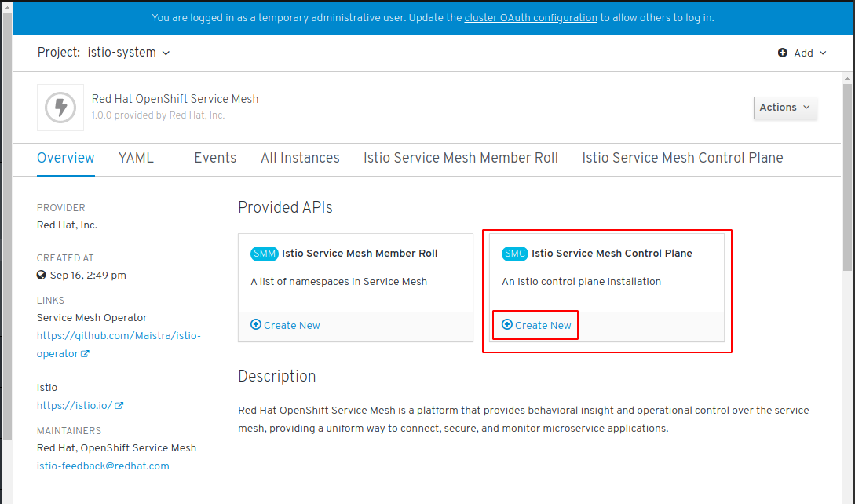855x504 pixels.
Task: Click the globe icon by creation date
Action: tap(42, 275)
